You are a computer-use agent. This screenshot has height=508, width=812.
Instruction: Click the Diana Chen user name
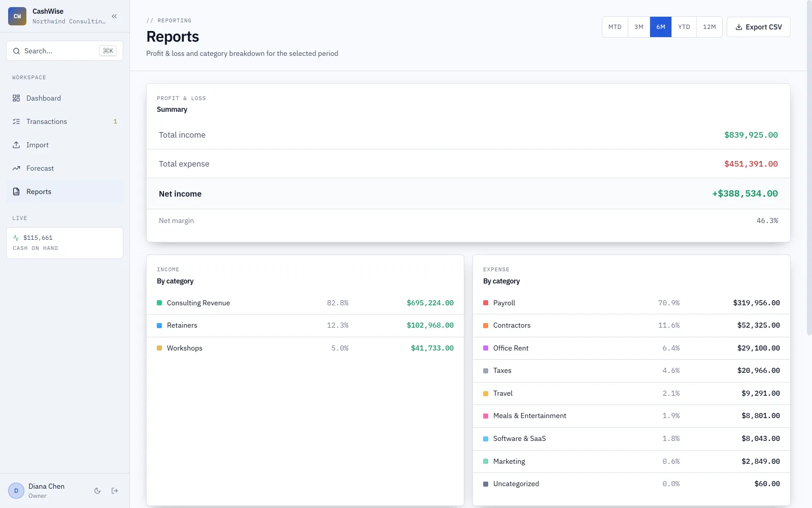(46, 486)
